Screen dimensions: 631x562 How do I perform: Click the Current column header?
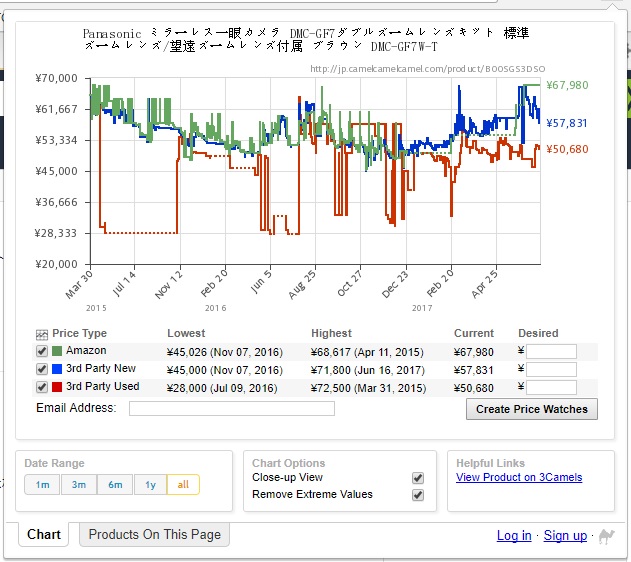(474, 333)
